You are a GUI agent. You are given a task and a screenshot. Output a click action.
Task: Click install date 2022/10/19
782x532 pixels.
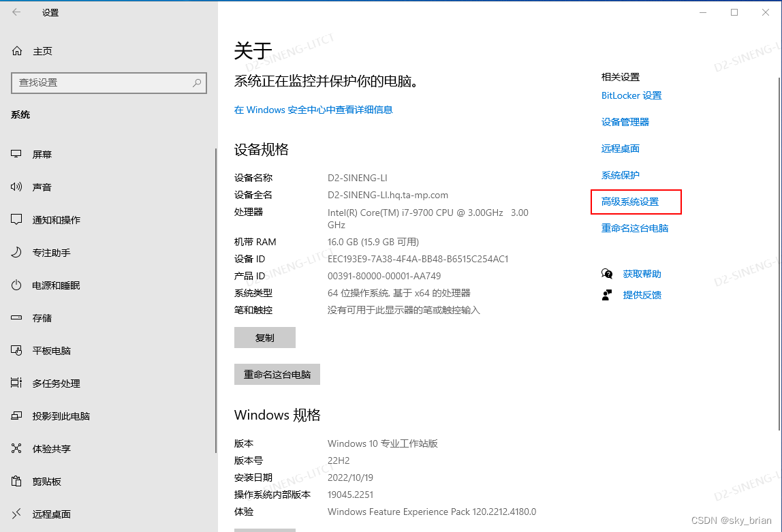[x=350, y=477]
